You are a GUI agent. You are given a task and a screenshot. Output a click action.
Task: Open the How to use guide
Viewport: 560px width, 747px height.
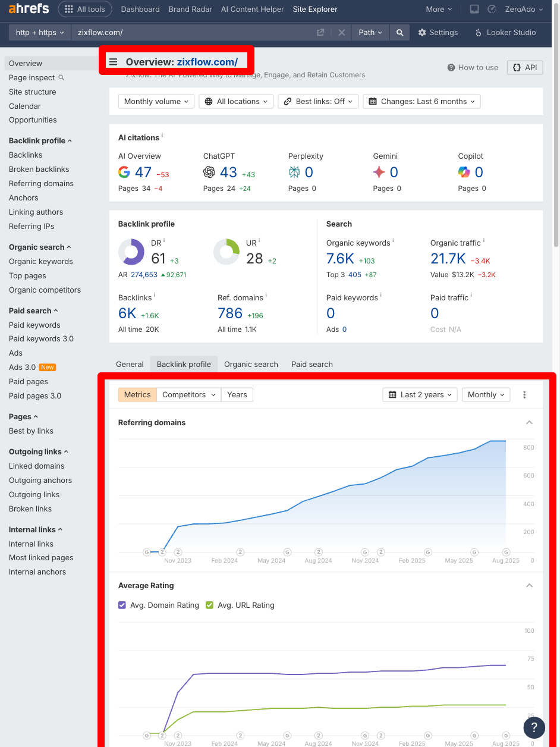[x=473, y=67]
